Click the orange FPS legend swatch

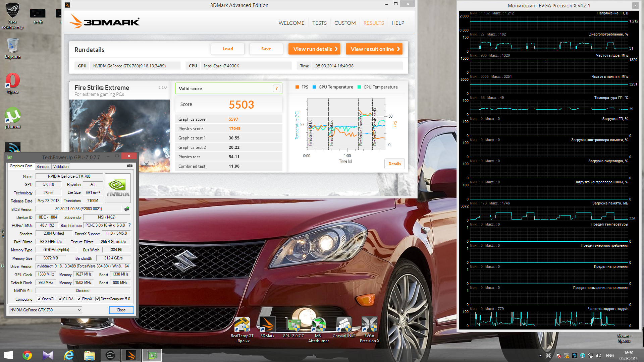[x=297, y=87]
